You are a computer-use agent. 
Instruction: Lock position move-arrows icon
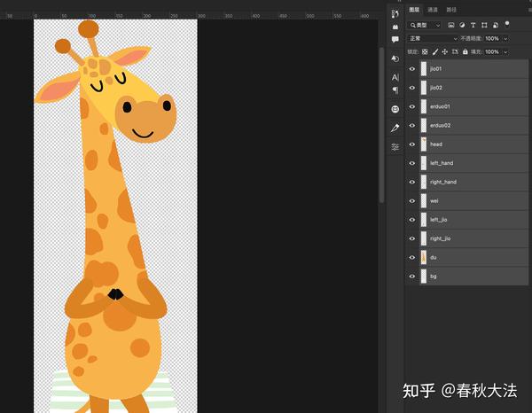[x=445, y=52]
